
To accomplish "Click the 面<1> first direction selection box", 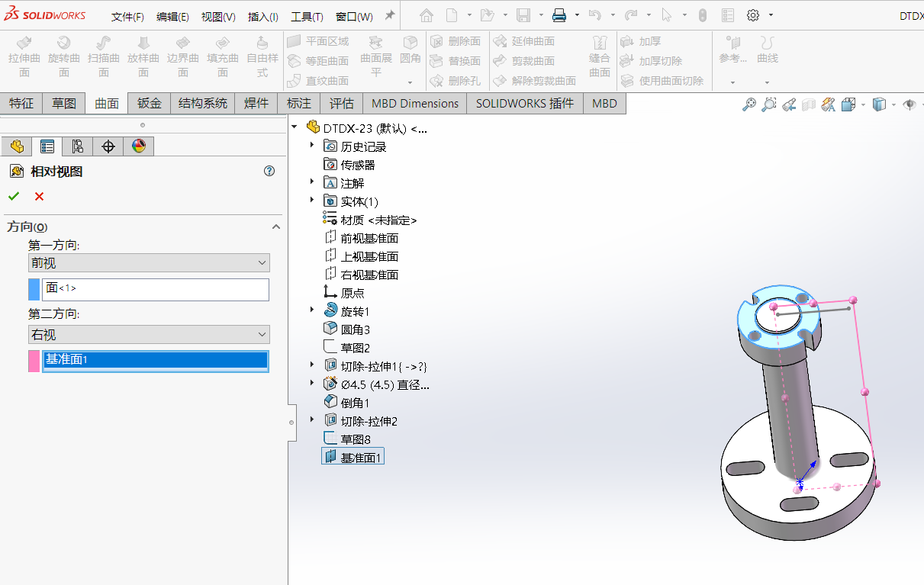I will coord(156,289).
